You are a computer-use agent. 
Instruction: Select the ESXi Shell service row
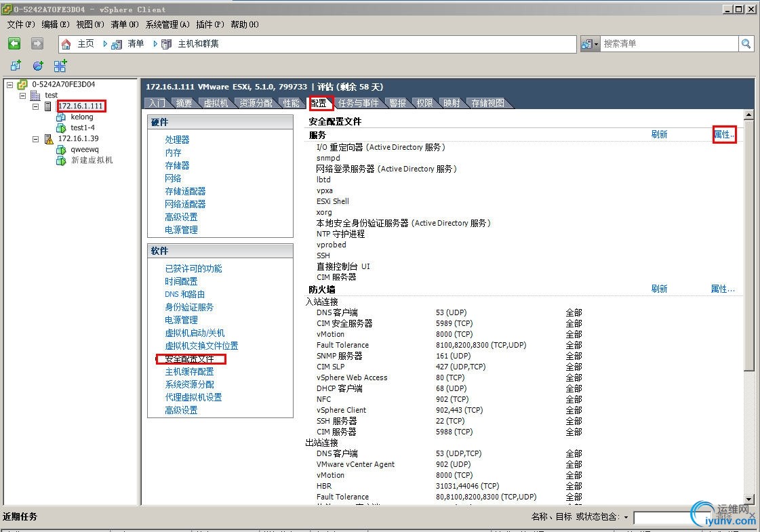point(332,201)
